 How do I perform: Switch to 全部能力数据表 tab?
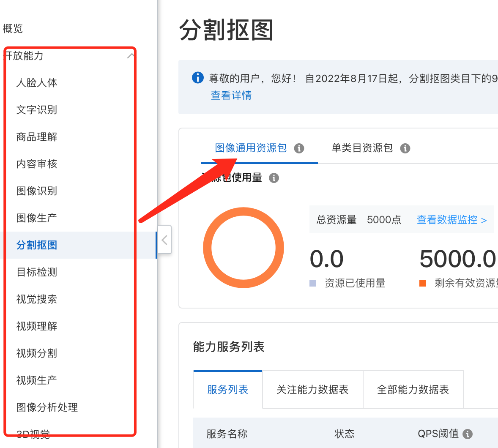coord(413,390)
